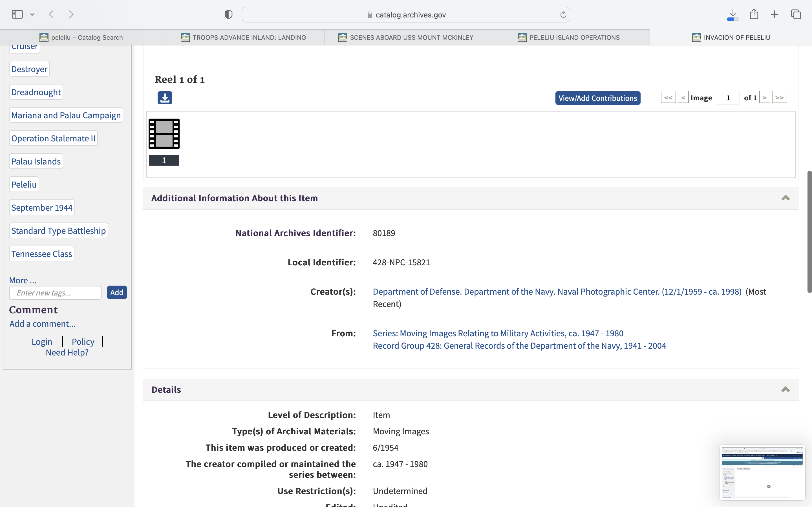The width and height of the screenshot is (812, 507).
Task: Select the Operation Stalemate II tag
Action: (x=53, y=138)
